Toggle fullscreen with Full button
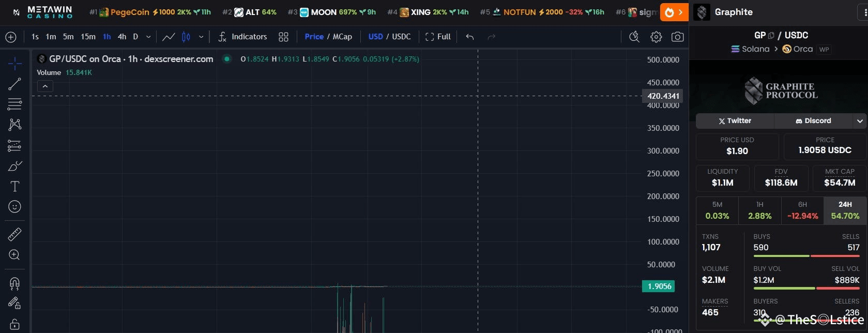The width and height of the screenshot is (868, 333). tap(438, 37)
